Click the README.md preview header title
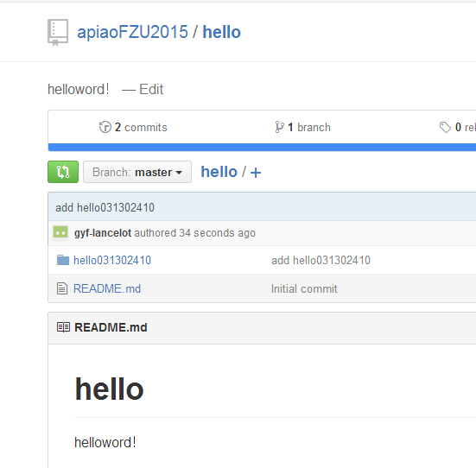 tap(111, 327)
